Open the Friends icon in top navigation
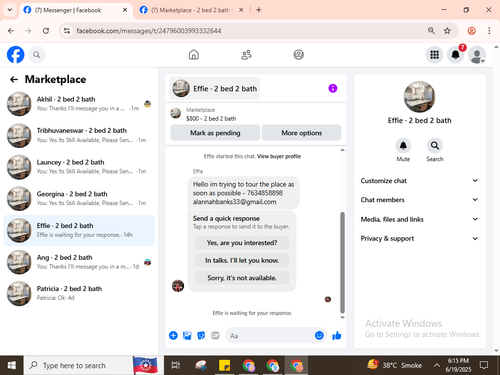Viewport: 500px width, 375px height. [246, 55]
